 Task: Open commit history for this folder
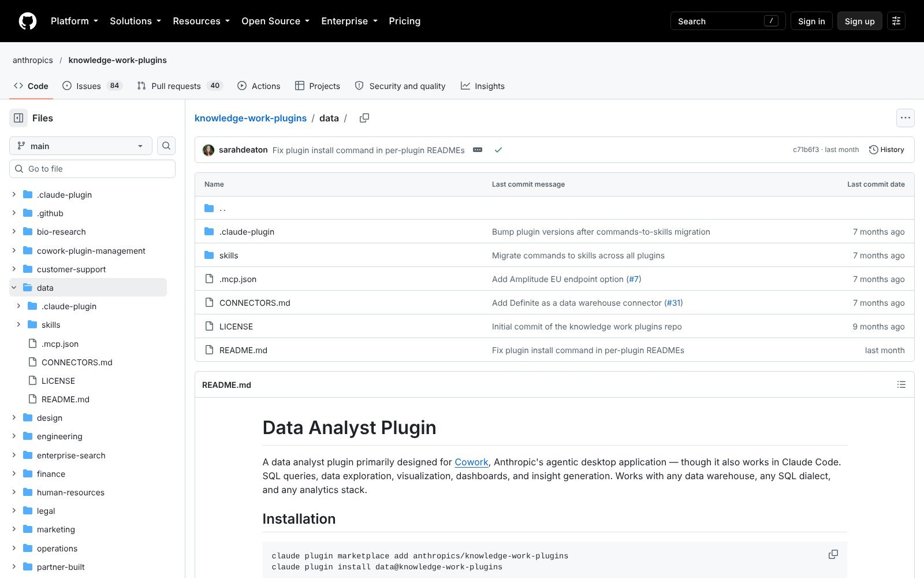click(886, 150)
